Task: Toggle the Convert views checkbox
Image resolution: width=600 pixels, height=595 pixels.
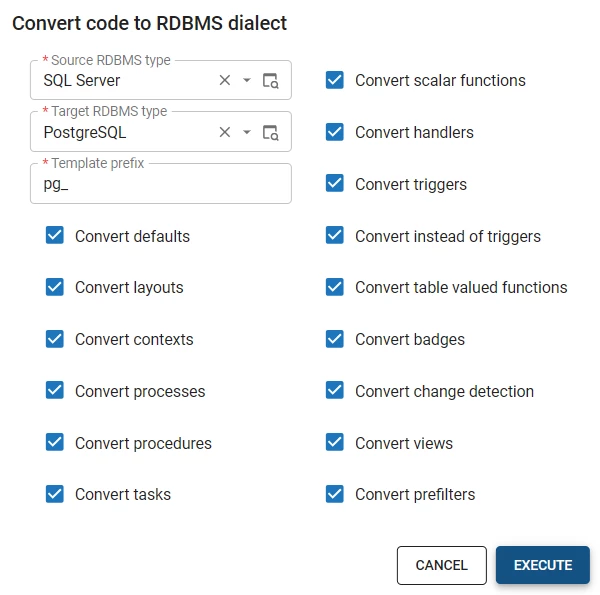Action: pyautogui.click(x=334, y=443)
